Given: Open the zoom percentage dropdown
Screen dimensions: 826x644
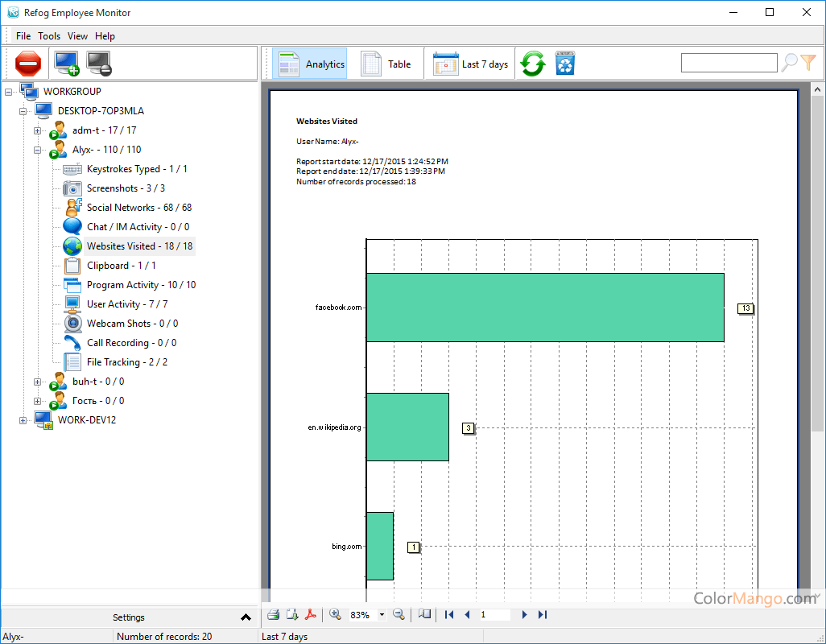Looking at the screenshot, I should coord(382,615).
